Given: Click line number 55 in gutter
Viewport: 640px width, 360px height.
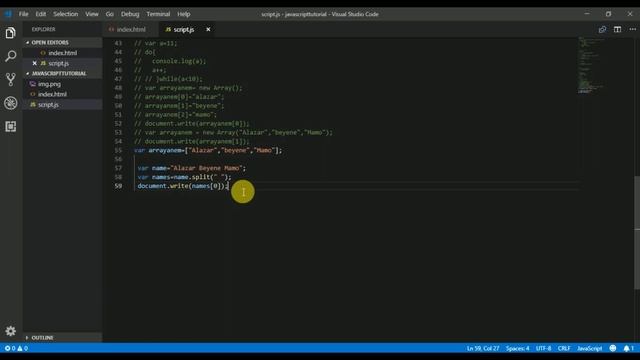Looking at the screenshot, I should click(118, 150).
